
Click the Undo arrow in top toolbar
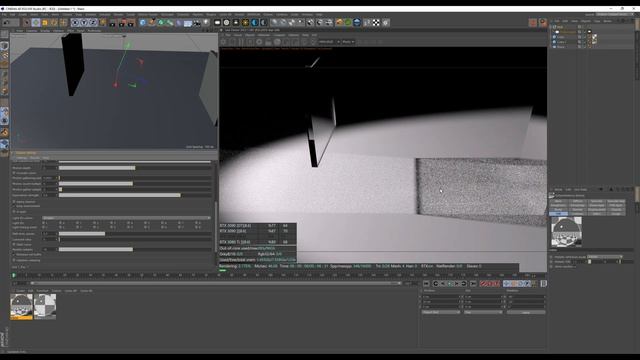tap(6, 22)
